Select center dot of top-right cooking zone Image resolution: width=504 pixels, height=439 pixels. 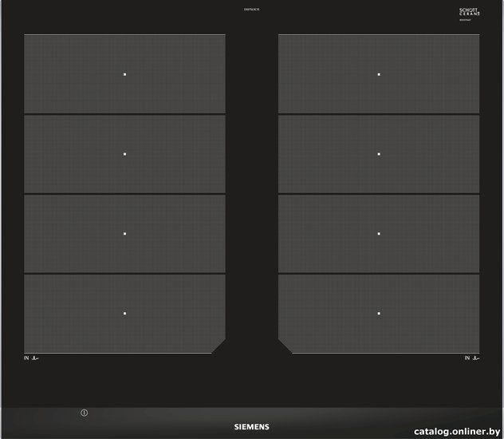point(379,74)
